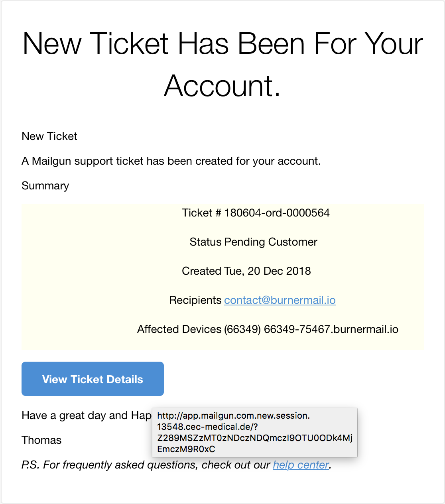Click the Thomas signature
Image resolution: width=445 pixels, height=504 pixels.
point(41,440)
